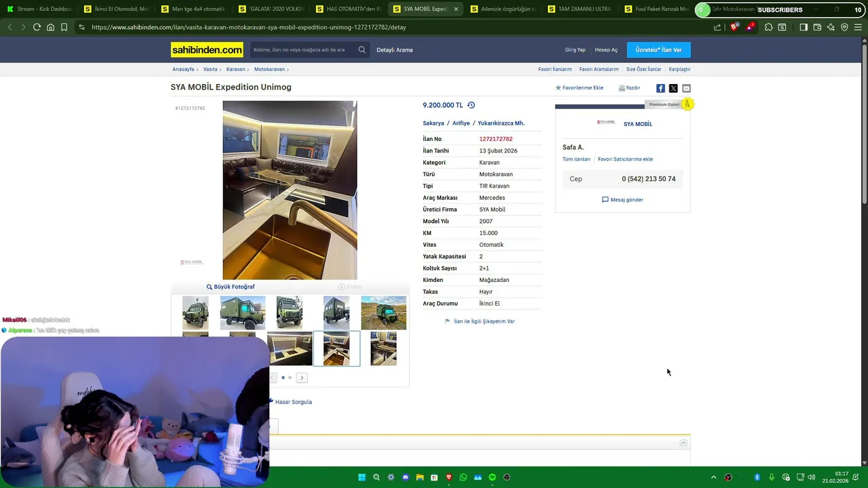Click SYA MOBİL store name
Viewport: 868px width, 488px height.
coord(638,124)
